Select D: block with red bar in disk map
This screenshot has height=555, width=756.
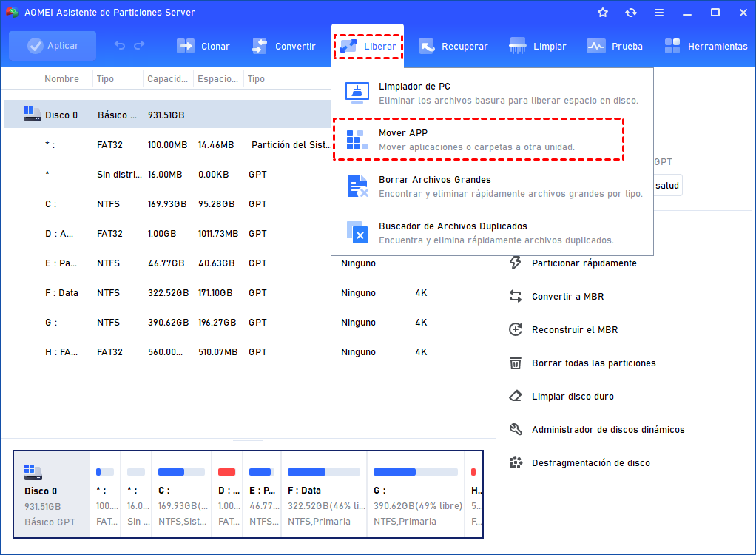pos(228,494)
